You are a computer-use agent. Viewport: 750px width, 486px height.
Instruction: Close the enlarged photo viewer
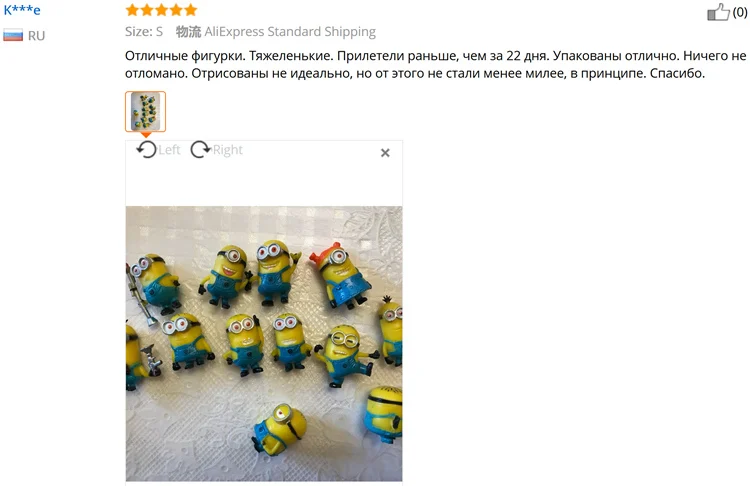coord(385,153)
